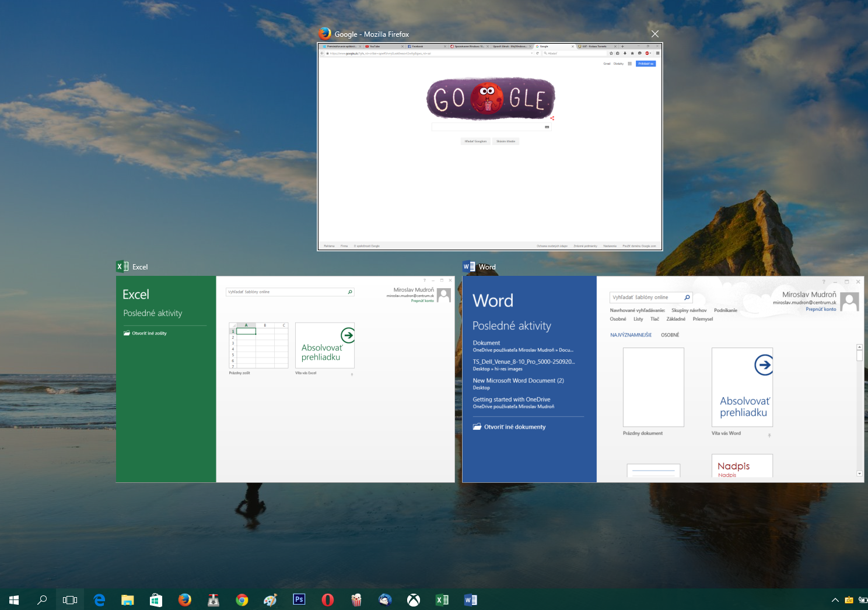
Task: Click Prepnúť konto in the Word window
Action: coord(821,309)
